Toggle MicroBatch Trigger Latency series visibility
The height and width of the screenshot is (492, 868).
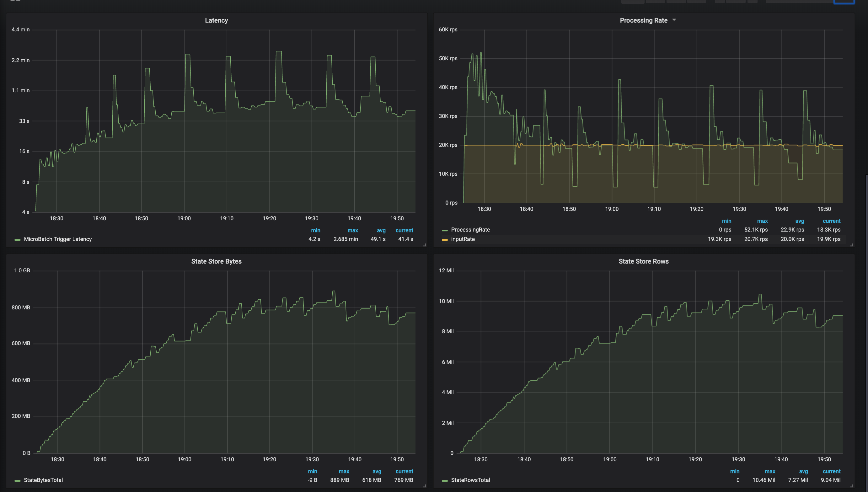tap(58, 239)
